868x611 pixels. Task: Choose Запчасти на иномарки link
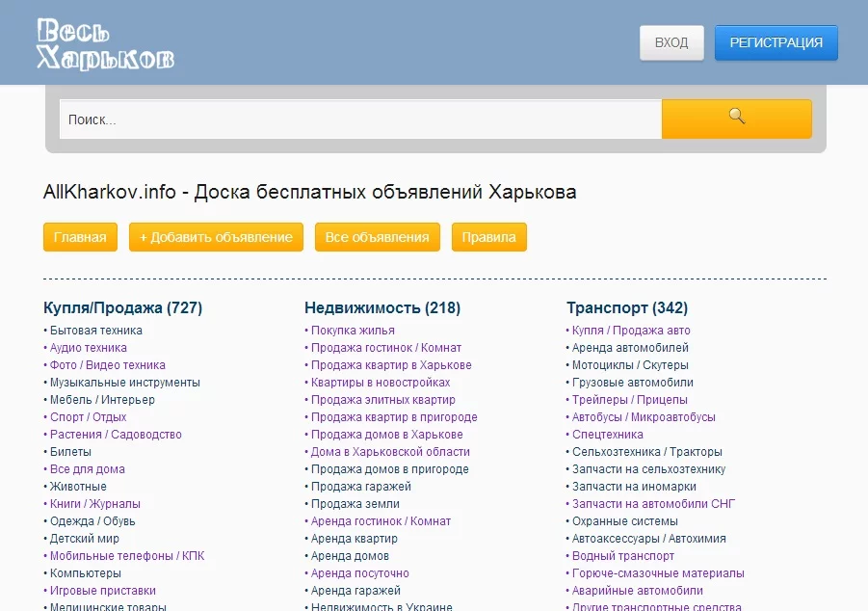(x=635, y=487)
